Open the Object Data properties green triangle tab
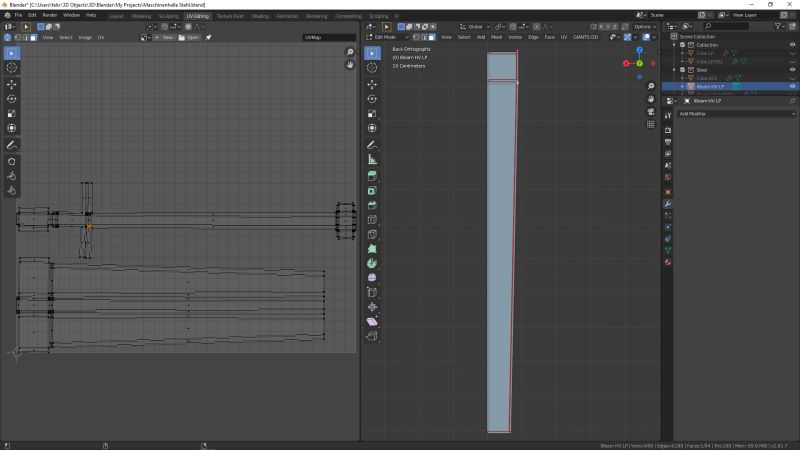The height and width of the screenshot is (450, 800). pos(668,251)
